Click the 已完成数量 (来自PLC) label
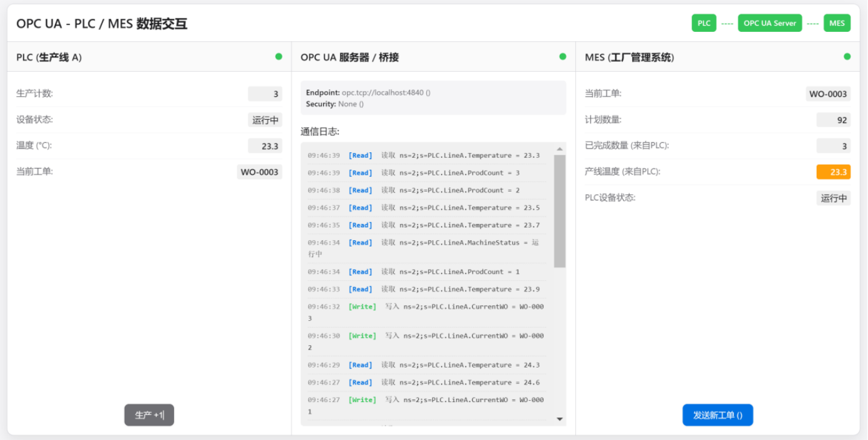Image resolution: width=868 pixels, height=440 pixels. point(627,145)
